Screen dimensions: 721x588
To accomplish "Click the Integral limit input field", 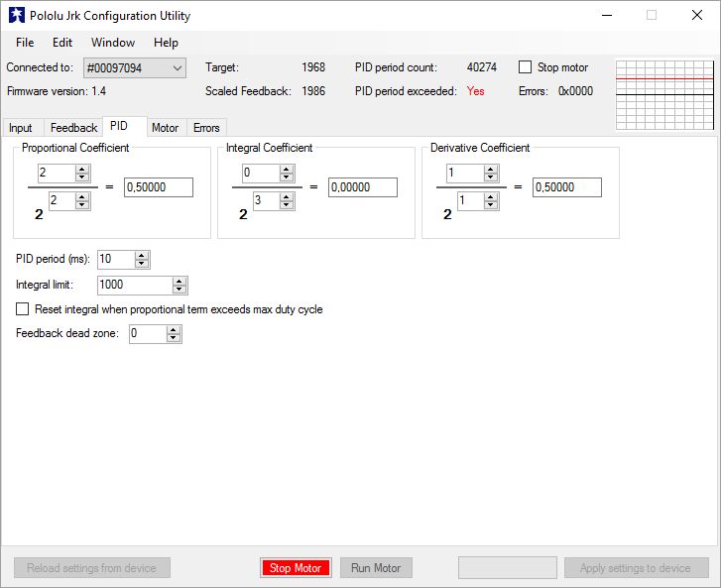I will point(135,286).
